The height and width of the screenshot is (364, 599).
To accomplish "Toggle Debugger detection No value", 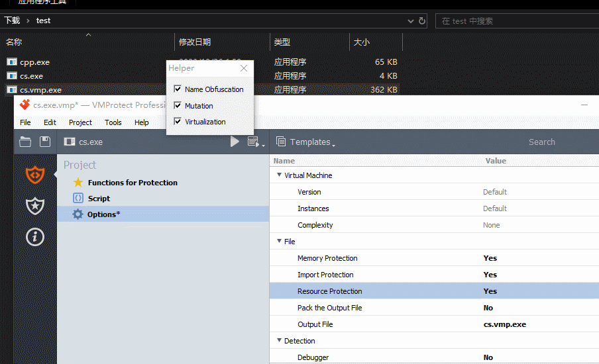I will [488, 357].
